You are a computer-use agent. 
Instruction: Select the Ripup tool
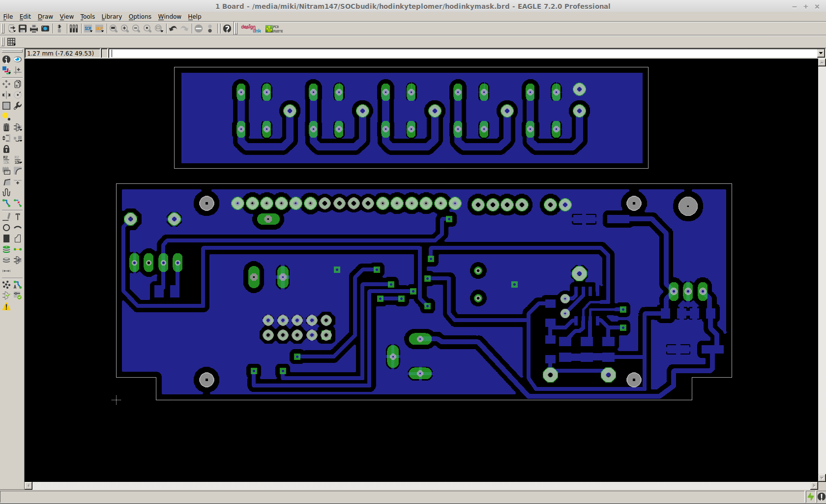[x=18, y=203]
